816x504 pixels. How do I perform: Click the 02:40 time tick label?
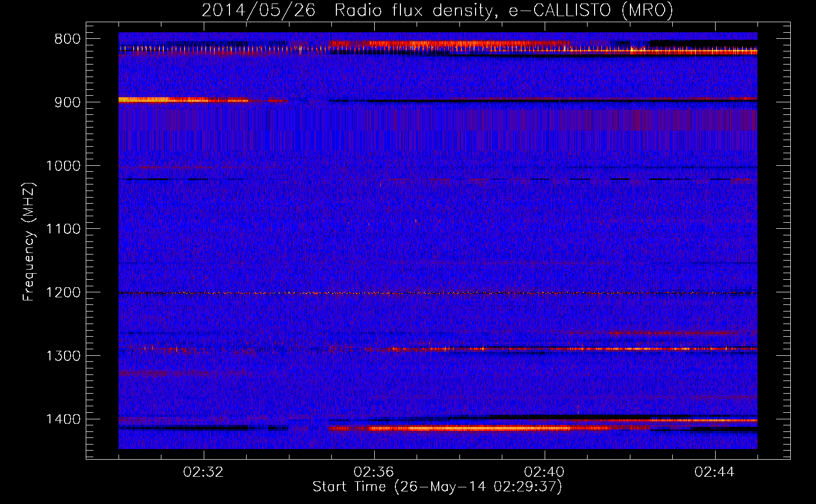(x=545, y=472)
